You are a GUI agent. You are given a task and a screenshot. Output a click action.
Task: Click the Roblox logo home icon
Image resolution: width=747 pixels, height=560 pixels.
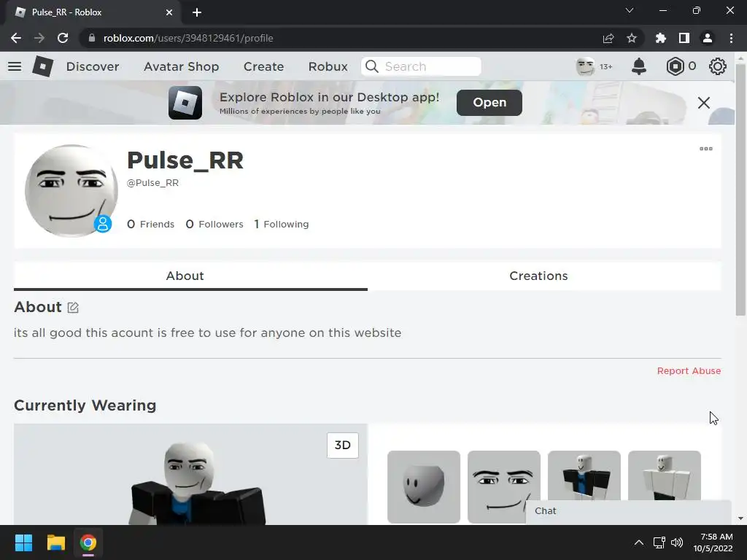click(x=43, y=66)
